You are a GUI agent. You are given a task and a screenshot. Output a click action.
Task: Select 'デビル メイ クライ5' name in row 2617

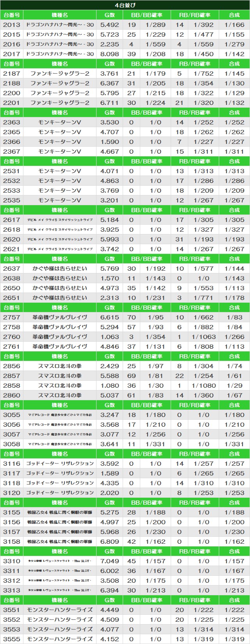[x=60, y=220]
